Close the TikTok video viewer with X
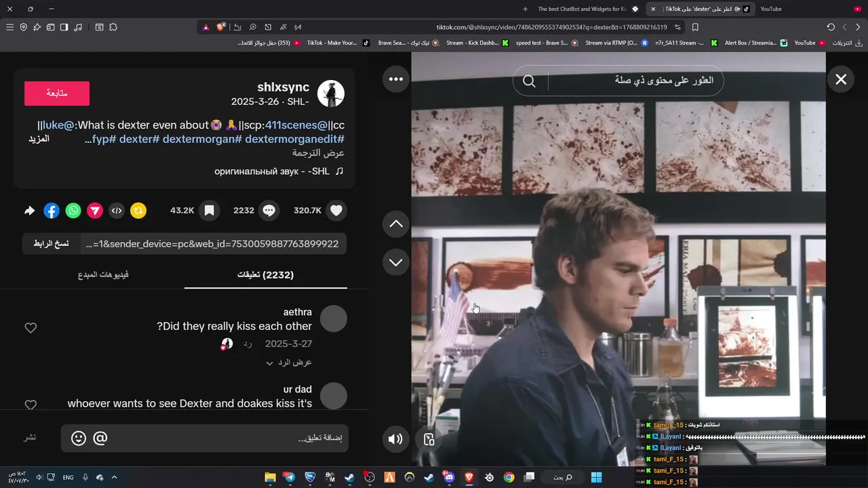Screen dimensions: 868x488 841,79
